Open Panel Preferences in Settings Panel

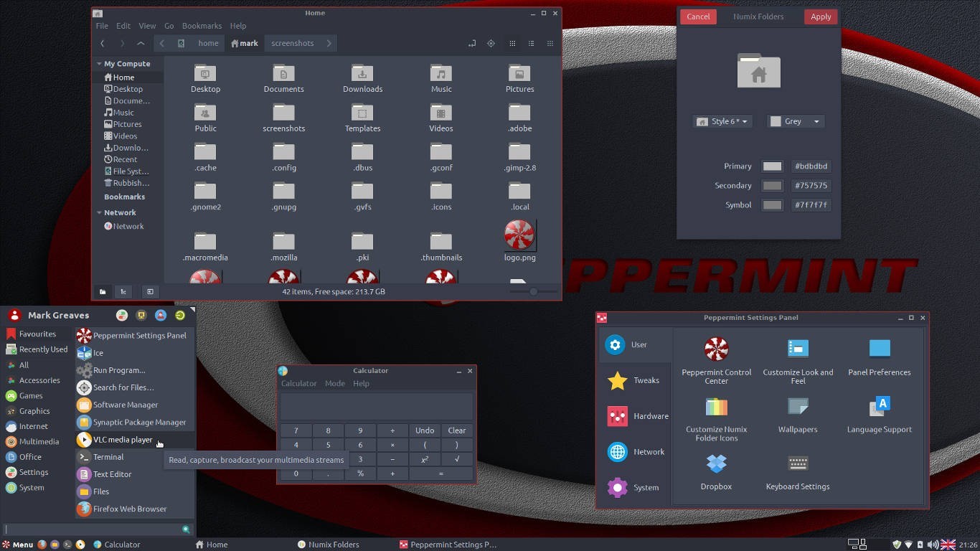879,357
